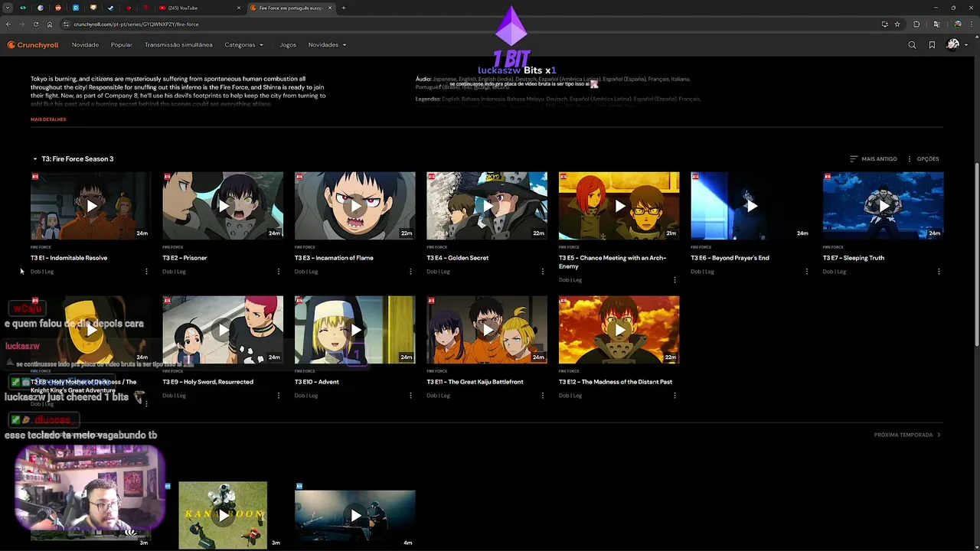Open more options for E7 Sleeping Truth
Screen dimensions: 980x551
point(939,272)
